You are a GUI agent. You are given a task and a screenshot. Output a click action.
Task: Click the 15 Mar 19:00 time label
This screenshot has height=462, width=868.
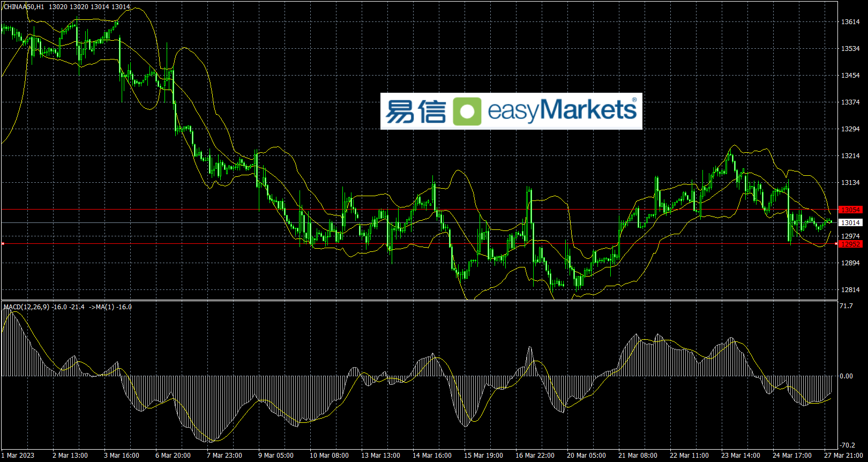click(483, 456)
